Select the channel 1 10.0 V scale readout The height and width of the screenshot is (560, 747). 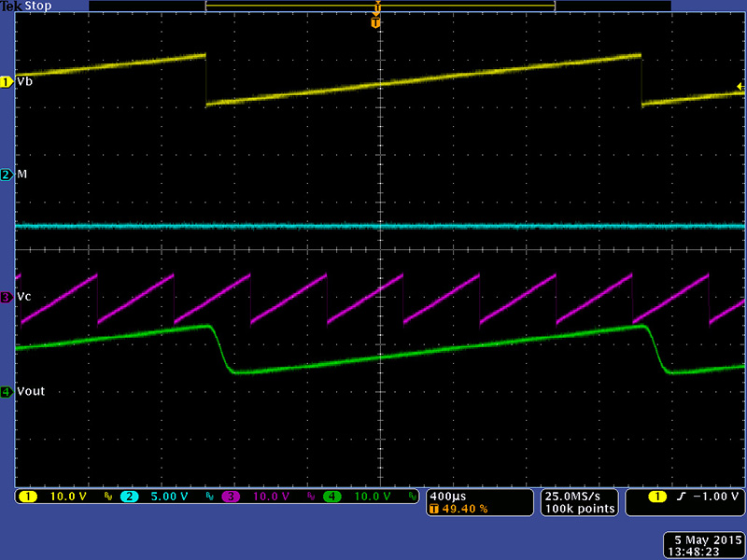[68, 497]
